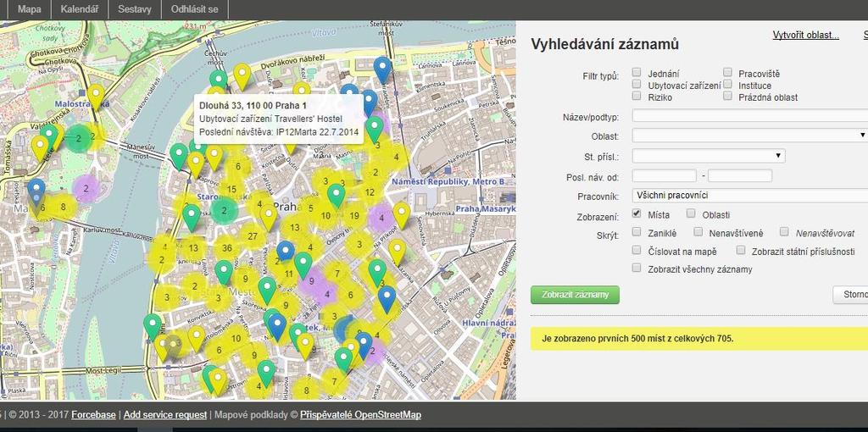Image resolution: width=868 pixels, height=432 pixels.
Task: Open yellow cluster 13 beside cluster 36
Action: [193, 248]
